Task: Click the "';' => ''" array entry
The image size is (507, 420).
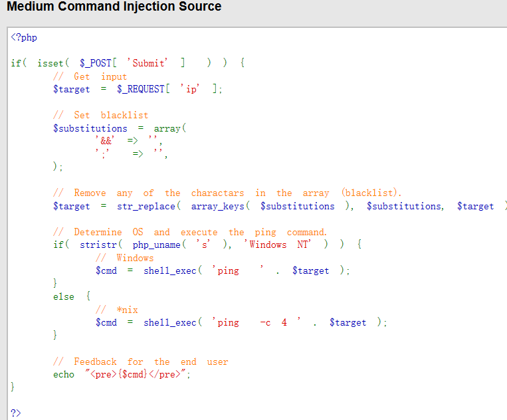Action: (132, 154)
